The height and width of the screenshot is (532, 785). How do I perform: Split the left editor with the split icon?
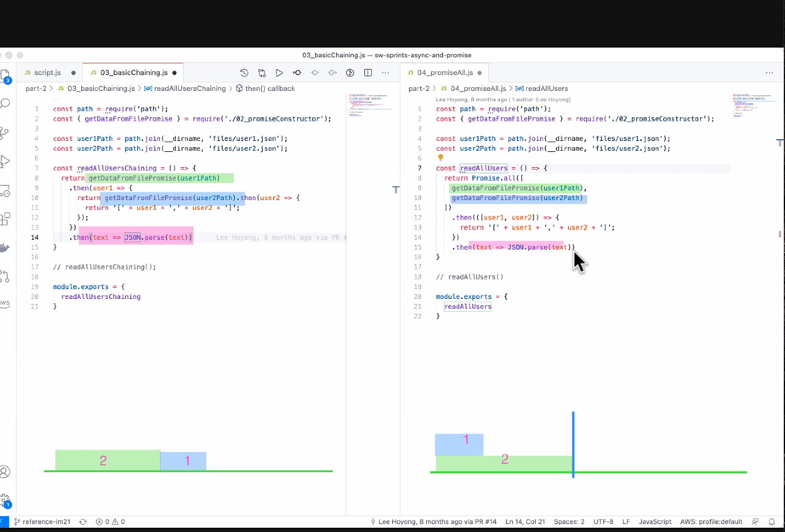pos(368,73)
